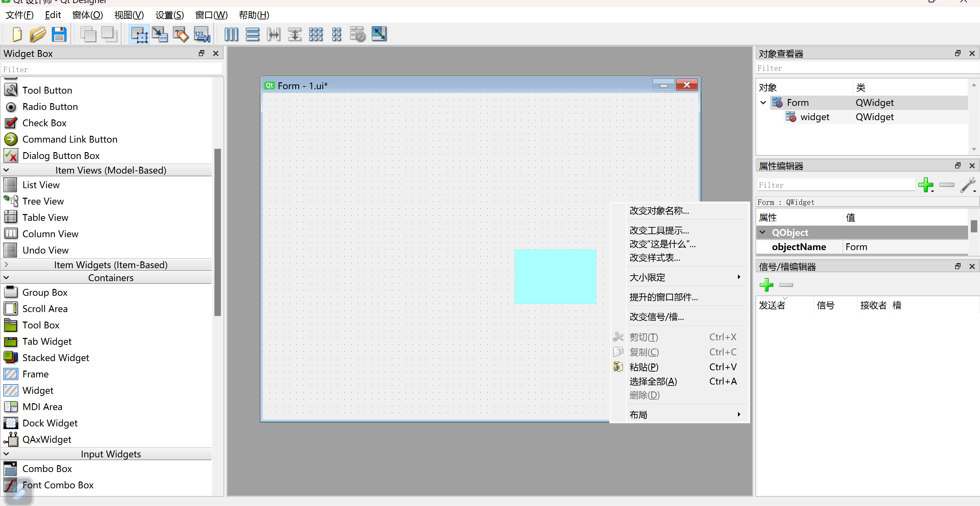
Task: Apply the Lay Out in a Grid icon
Action: [316, 35]
